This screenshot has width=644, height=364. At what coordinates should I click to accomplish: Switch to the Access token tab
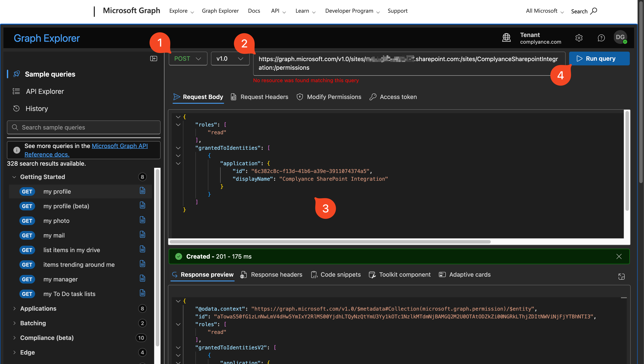click(x=393, y=97)
